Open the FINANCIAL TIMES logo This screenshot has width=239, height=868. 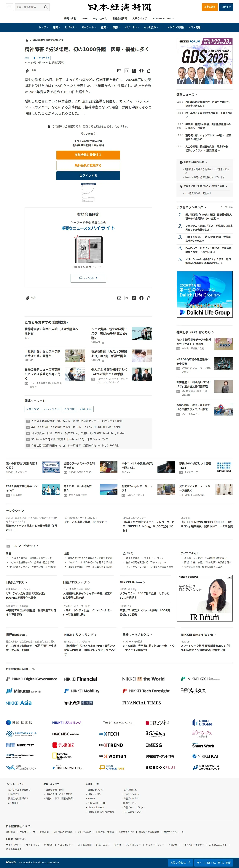pos(141,703)
